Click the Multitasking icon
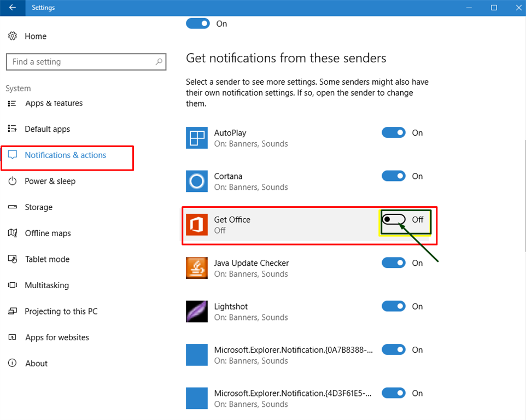The image size is (526, 420). [x=13, y=285]
